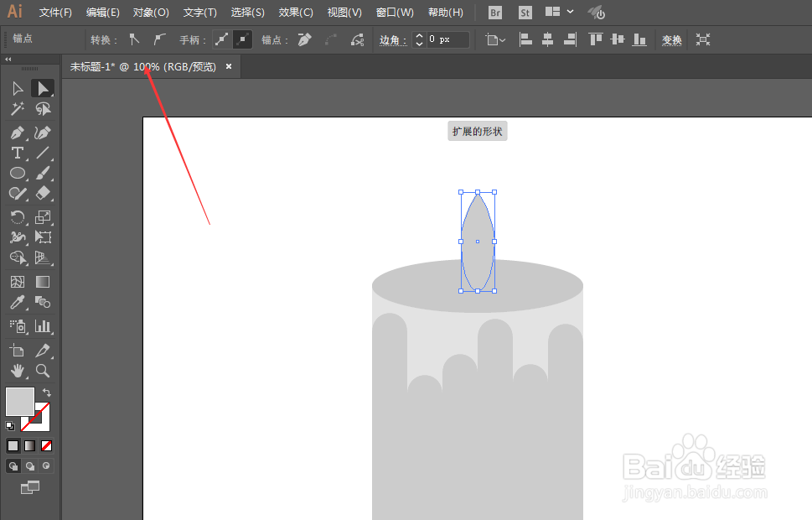Screen dimensions: 812x520
Task: Click the gray fill color swatch
Action: (x=19, y=401)
